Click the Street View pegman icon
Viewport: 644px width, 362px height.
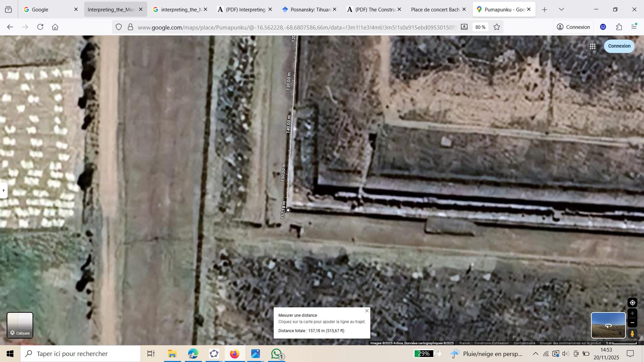pos(632,334)
